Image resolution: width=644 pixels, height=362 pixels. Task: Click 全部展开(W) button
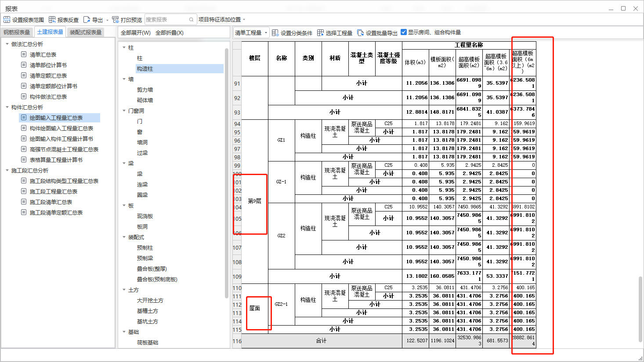tap(136, 33)
